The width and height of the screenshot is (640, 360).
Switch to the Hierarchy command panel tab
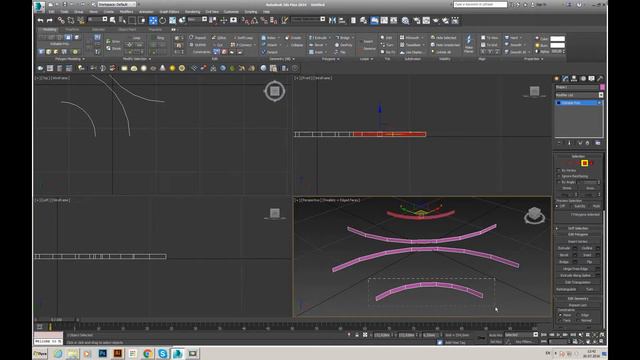(574, 78)
